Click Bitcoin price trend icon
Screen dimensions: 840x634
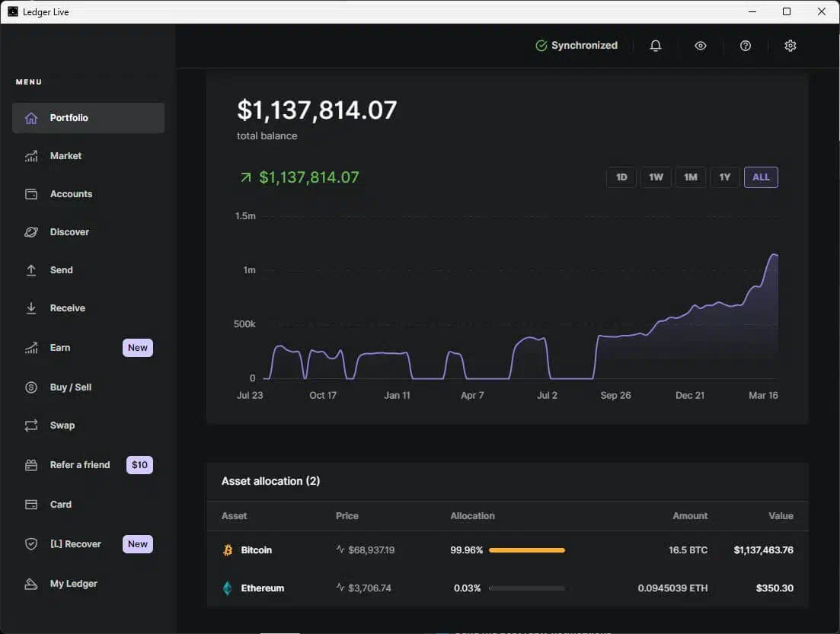click(340, 549)
